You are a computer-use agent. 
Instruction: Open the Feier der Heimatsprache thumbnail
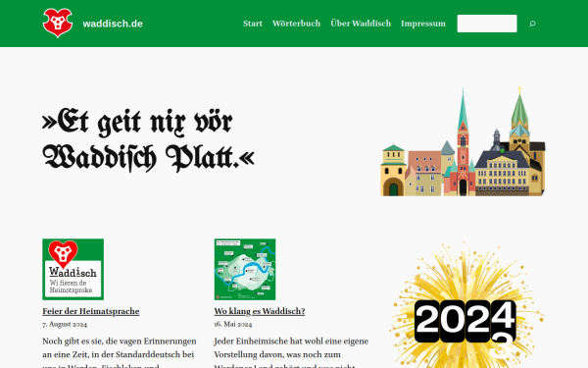pos(73,269)
